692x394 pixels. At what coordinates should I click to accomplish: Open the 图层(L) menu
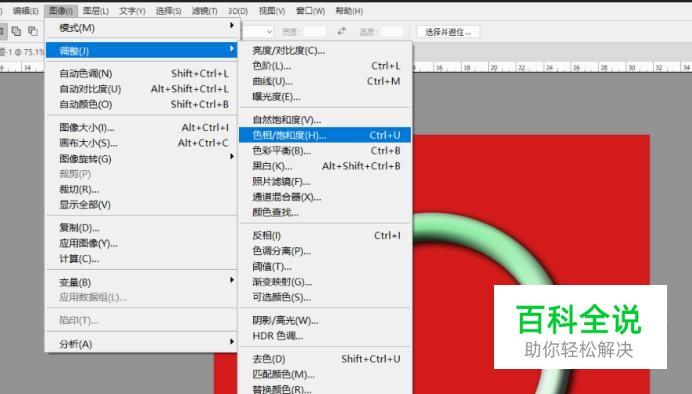tap(96, 11)
